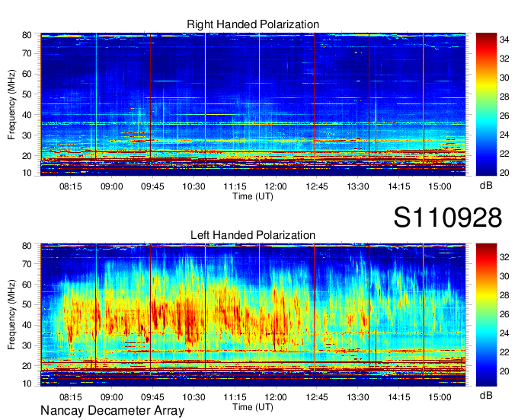Select the 30 MHz tick of the lower plot
518x420 pixels.
[27, 345]
